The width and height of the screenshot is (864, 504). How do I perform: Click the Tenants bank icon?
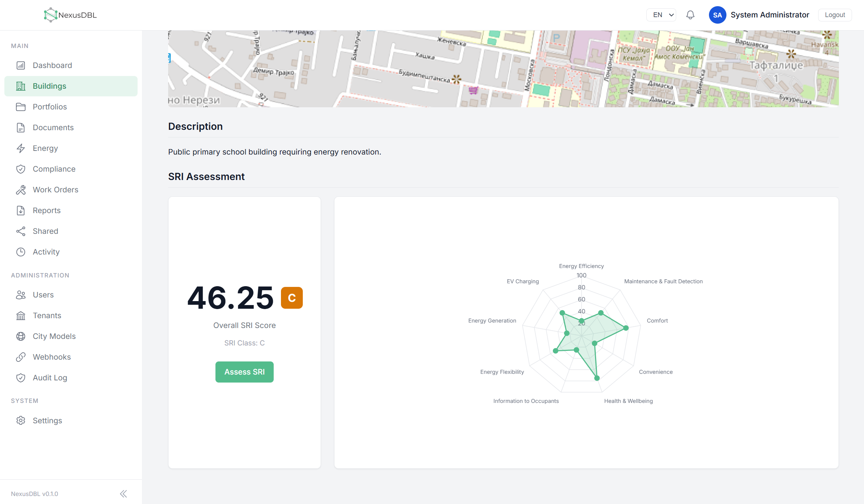[x=21, y=316]
